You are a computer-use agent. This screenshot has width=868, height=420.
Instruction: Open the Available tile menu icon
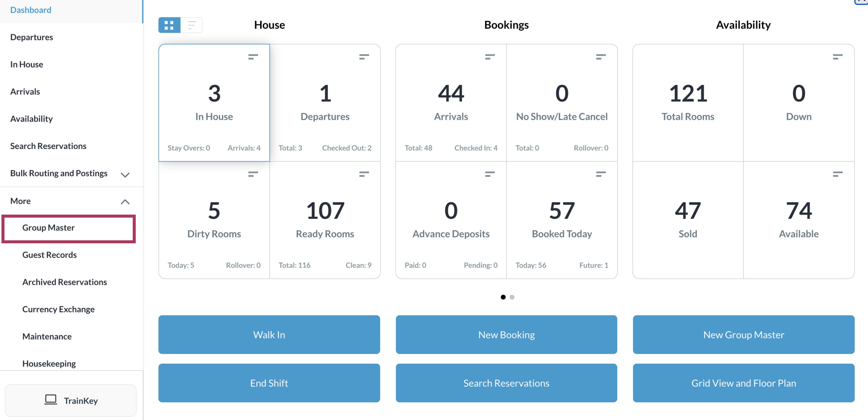(x=837, y=174)
